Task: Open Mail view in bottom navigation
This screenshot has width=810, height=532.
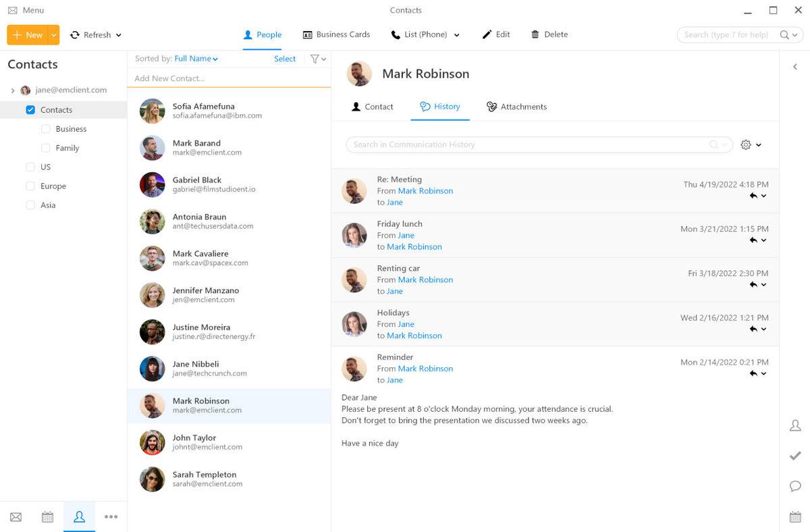Action: (x=16, y=517)
